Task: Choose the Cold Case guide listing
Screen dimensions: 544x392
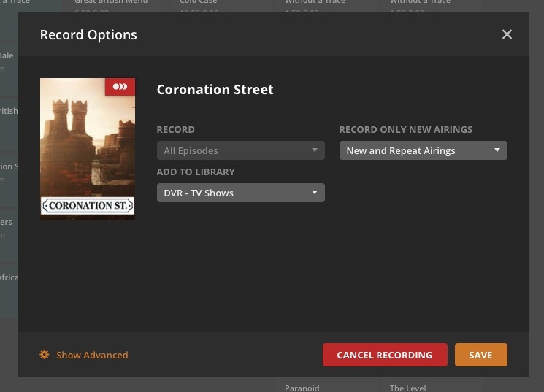Action: point(199,4)
